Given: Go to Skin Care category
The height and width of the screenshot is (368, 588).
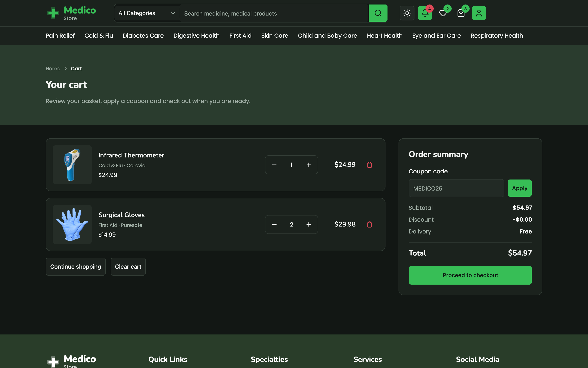Looking at the screenshot, I should pyautogui.click(x=275, y=36).
